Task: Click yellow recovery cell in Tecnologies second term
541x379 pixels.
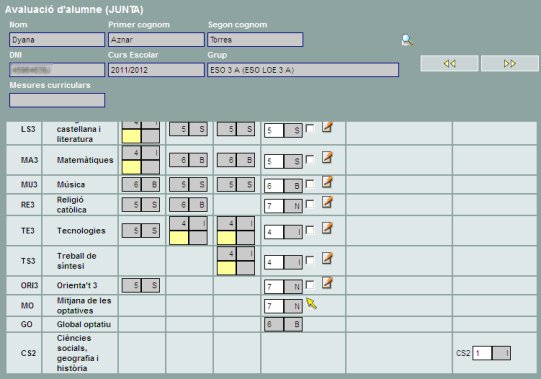Action: [x=179, y=238]
